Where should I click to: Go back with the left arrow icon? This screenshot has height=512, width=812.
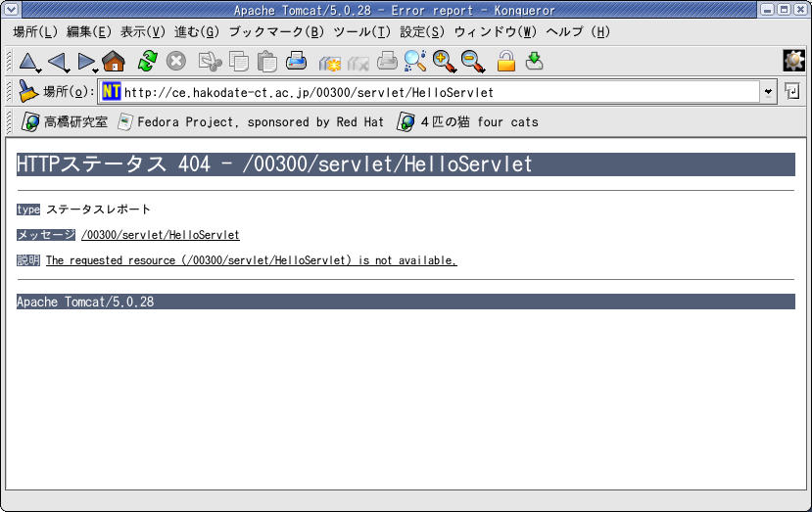tap(57, 61)
